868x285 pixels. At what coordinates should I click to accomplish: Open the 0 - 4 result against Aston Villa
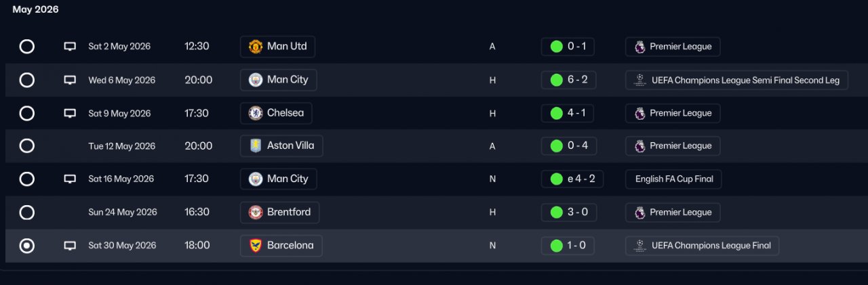click(x=568, y=146)
